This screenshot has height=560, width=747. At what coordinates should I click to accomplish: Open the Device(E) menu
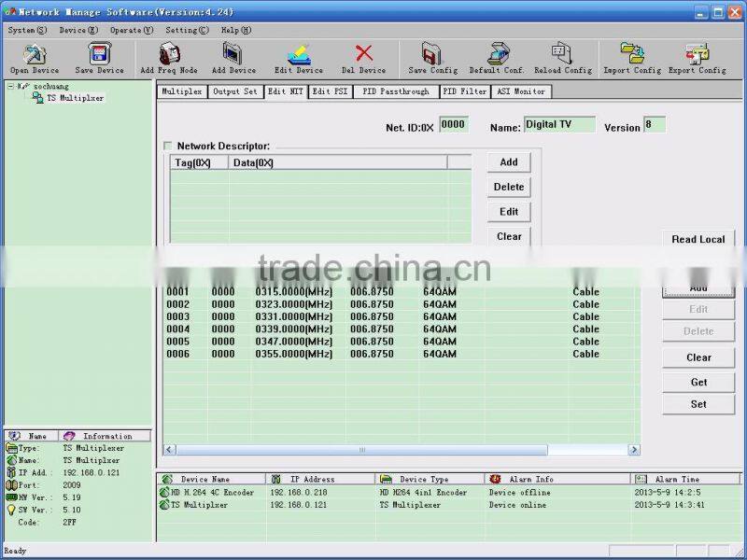[78, 30]
